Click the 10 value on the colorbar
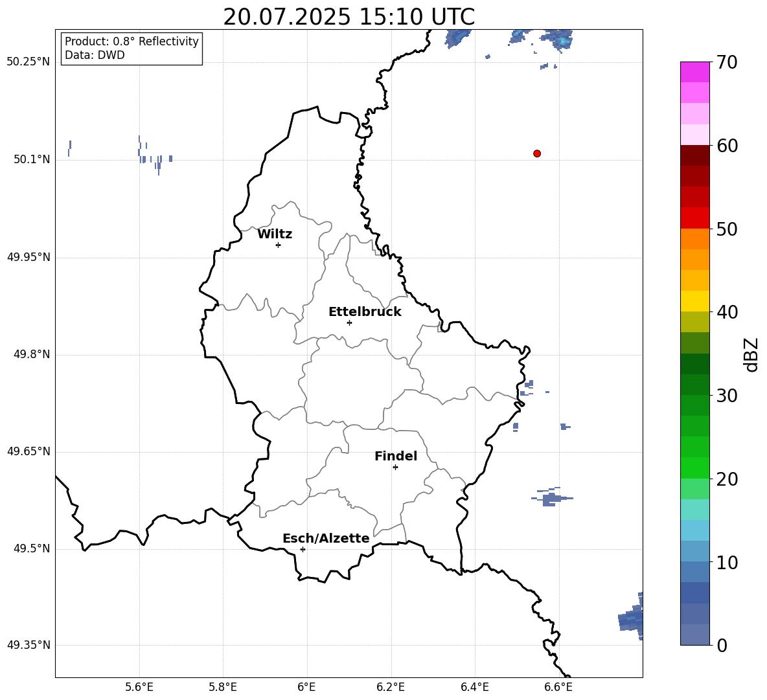Viewport: 767px width, 700px height. (727, 562)
